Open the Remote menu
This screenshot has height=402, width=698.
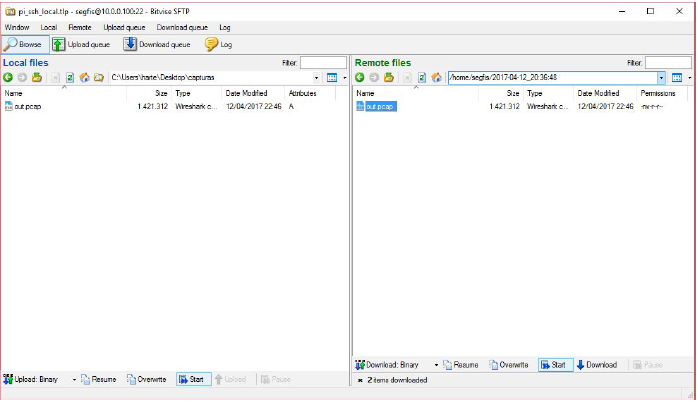point(79,27)
